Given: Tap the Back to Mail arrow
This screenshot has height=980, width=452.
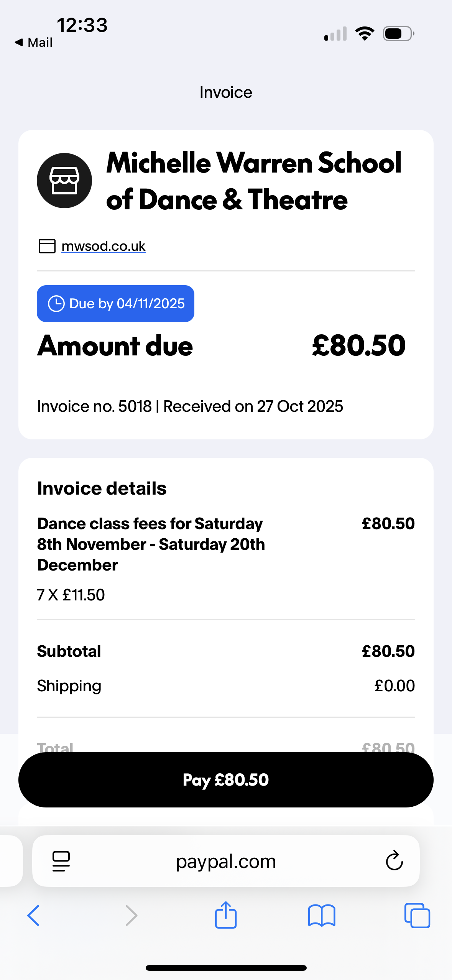Looking at the screenshot, I should pyautogui.click(x=19, y=42).
